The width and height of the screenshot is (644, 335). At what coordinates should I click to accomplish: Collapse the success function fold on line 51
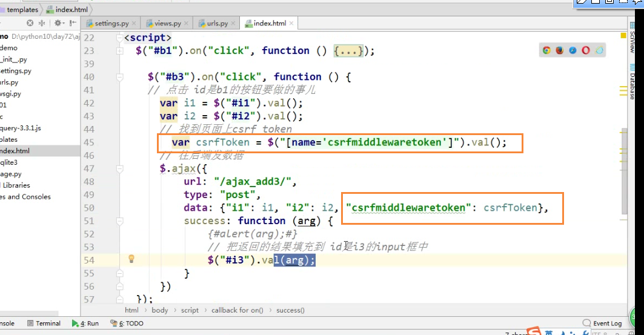119,221
